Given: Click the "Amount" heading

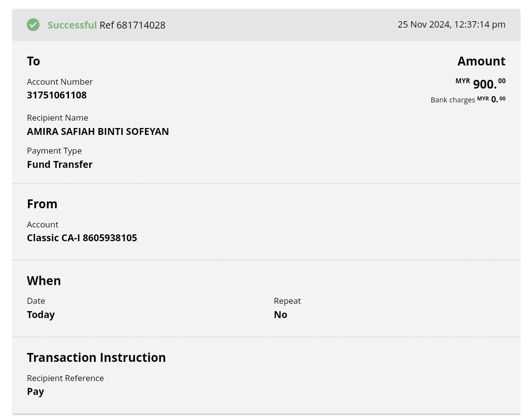Looking at the screenshot, I should [x=481, y=61].
